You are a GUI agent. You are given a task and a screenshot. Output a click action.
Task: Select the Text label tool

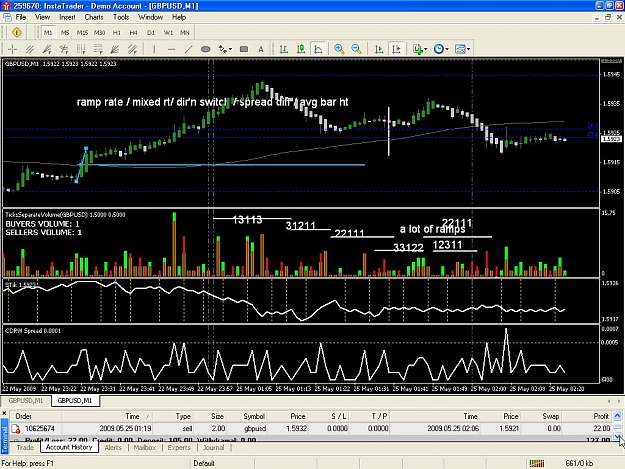(x=261, y=49)
